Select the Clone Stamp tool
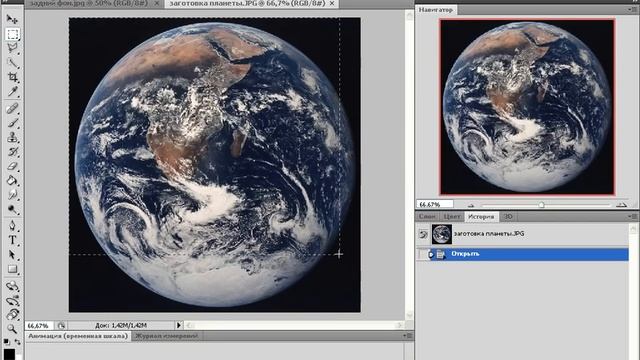The image size is (640, 360). pyautogui.click(x=12, y=137)
